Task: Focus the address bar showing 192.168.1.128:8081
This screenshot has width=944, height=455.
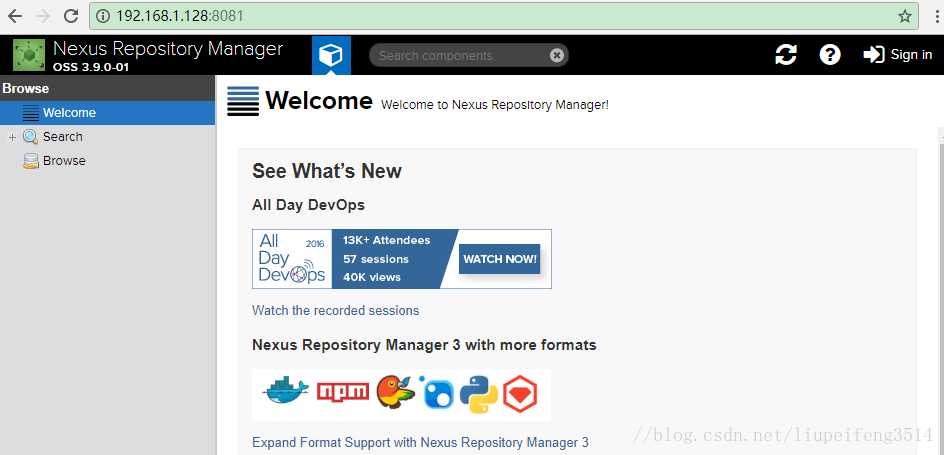Action: pyautogui.click(x=503, y=16)
